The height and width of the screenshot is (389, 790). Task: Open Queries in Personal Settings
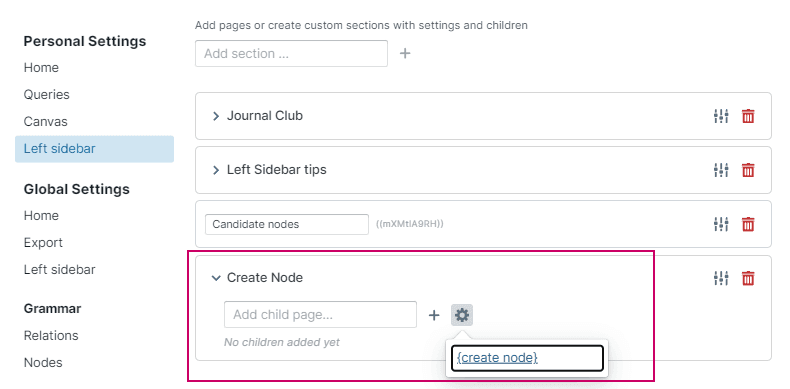(x=47, y=95)
